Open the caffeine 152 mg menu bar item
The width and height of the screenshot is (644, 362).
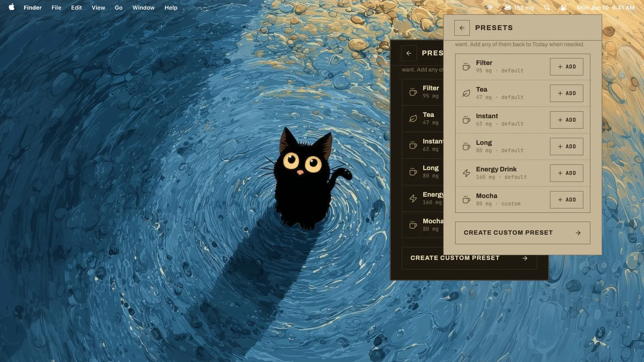coord(519,7)
